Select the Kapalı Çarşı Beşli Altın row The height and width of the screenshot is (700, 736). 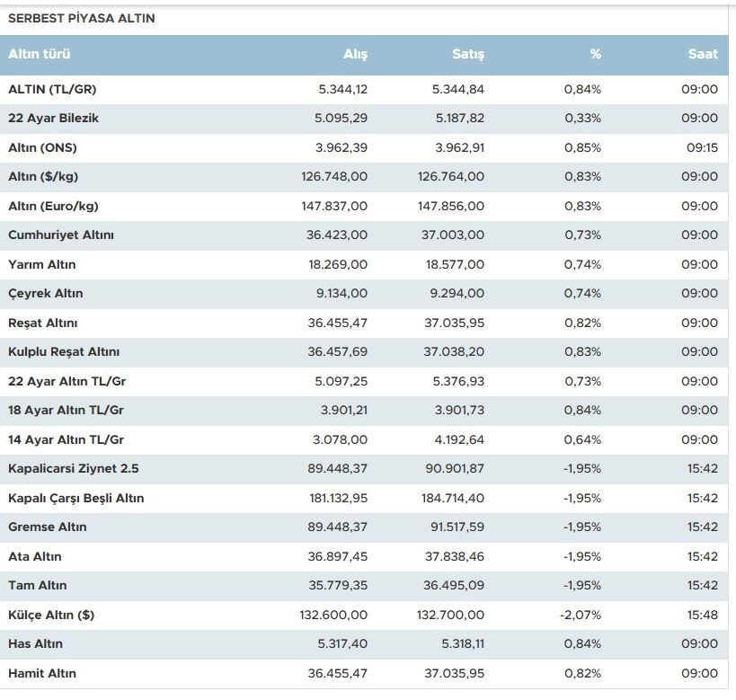tap(364, 498)
